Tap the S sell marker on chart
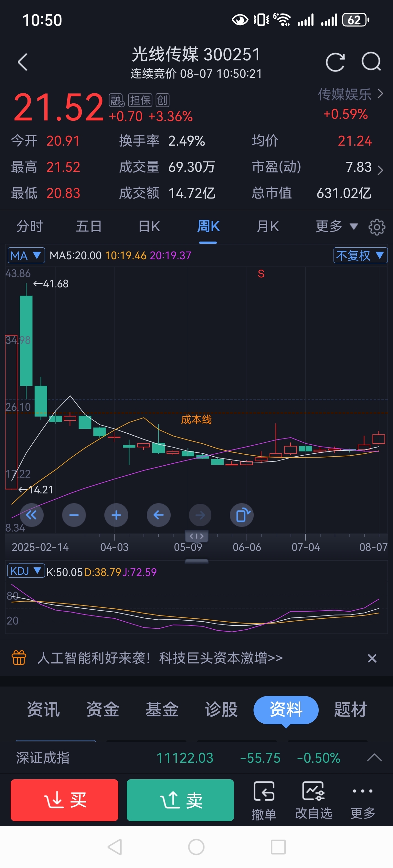 point(261,274)
